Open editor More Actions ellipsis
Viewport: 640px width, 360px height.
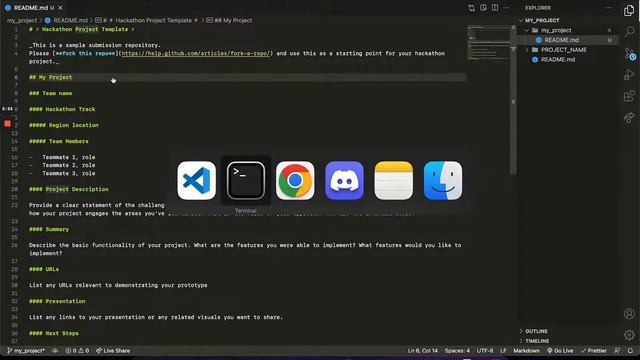pos(506,8)
